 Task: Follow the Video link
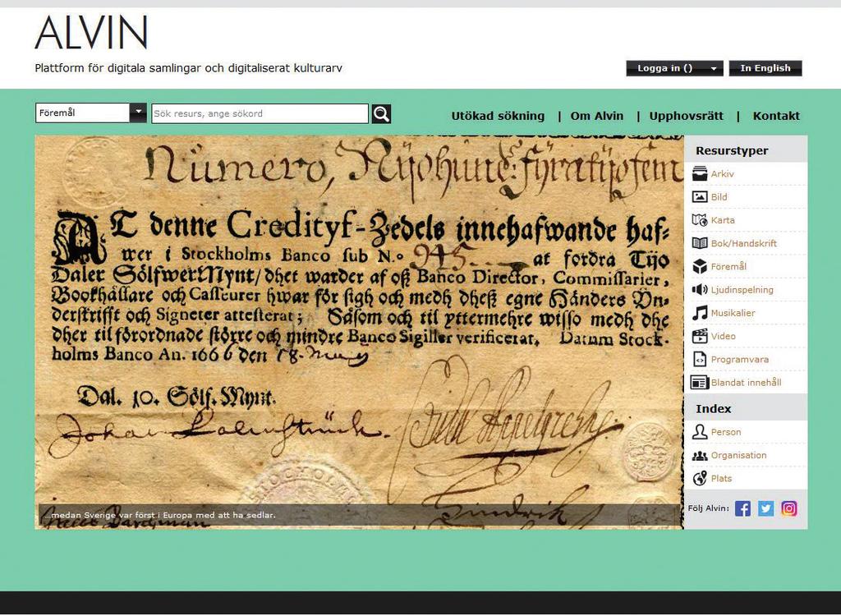coord(724,337)
